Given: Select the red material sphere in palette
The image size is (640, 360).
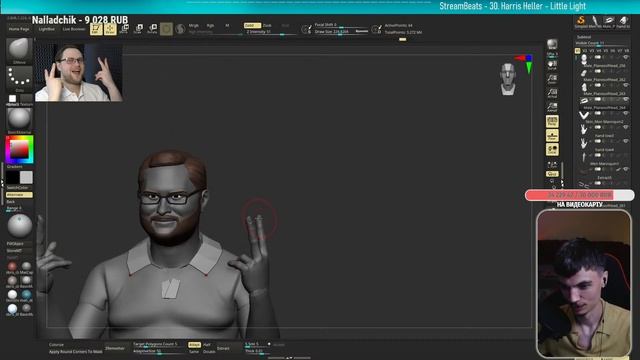Looking at the screenshot, I should 12,266.
